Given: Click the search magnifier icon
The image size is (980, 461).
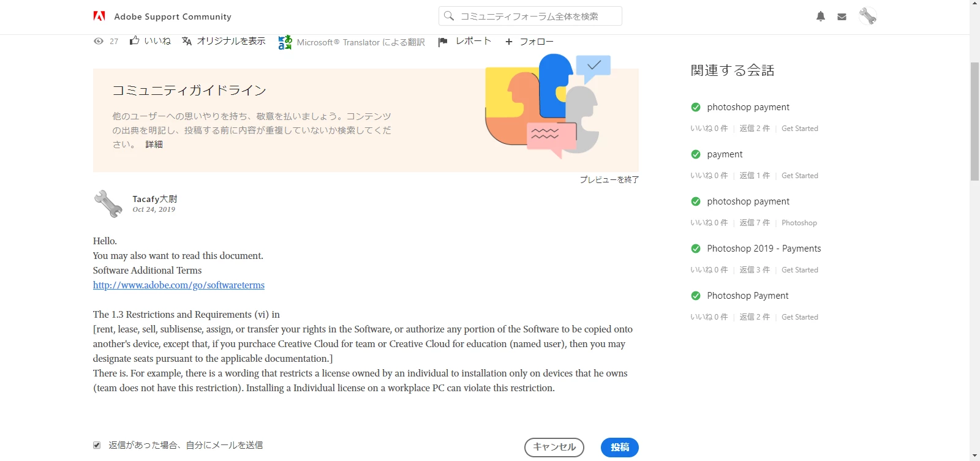Looking at the screenshot, I should [449, 16].
